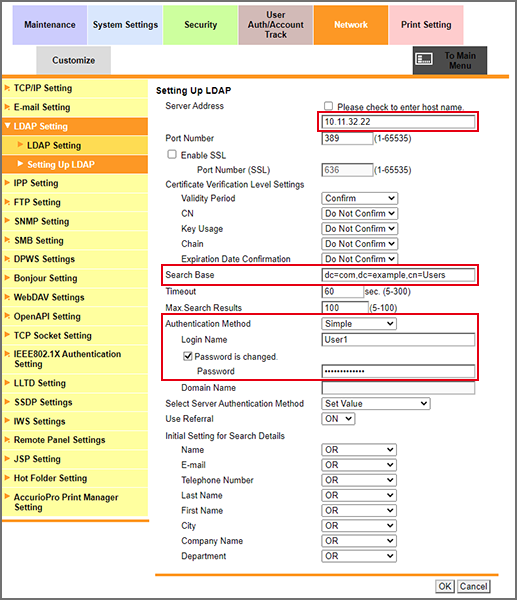Open the First Name condition dropdown
This screenshot has width=517, height=600.
[359, 511]
